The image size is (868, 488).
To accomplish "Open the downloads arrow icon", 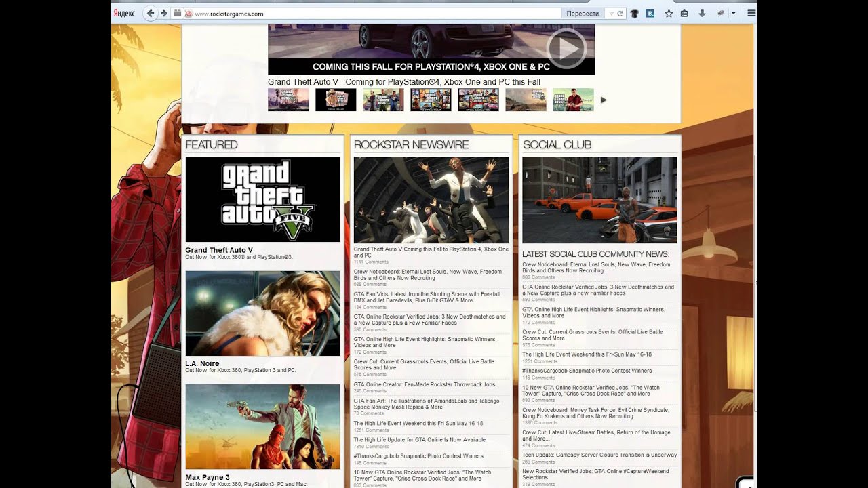I will point(702,13).
